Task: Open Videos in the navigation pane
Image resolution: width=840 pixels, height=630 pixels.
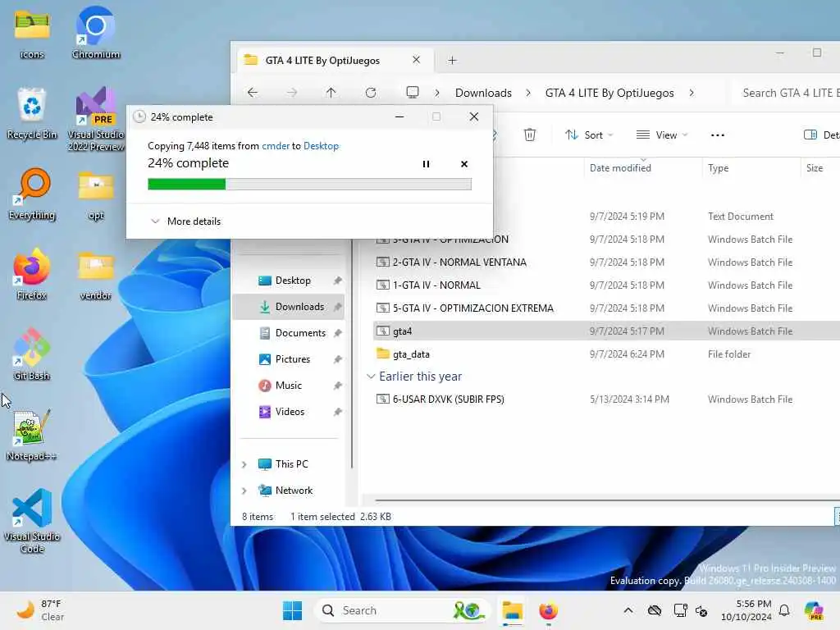Action: point(290,412)
